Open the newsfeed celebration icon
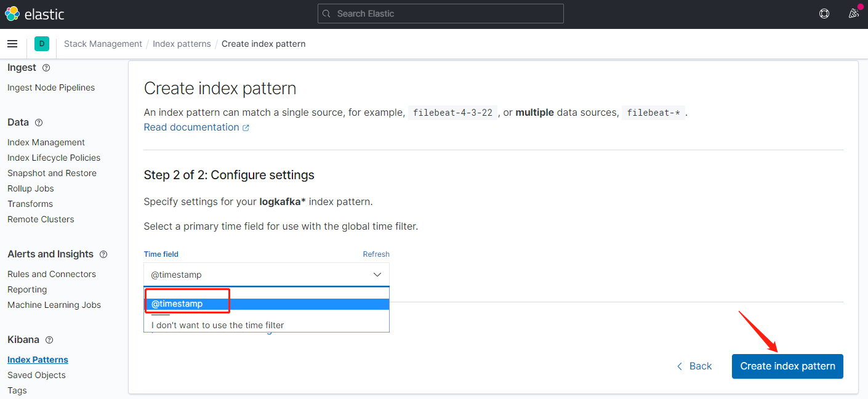This screenshot has width=868, height=399. tap(853, 14)
